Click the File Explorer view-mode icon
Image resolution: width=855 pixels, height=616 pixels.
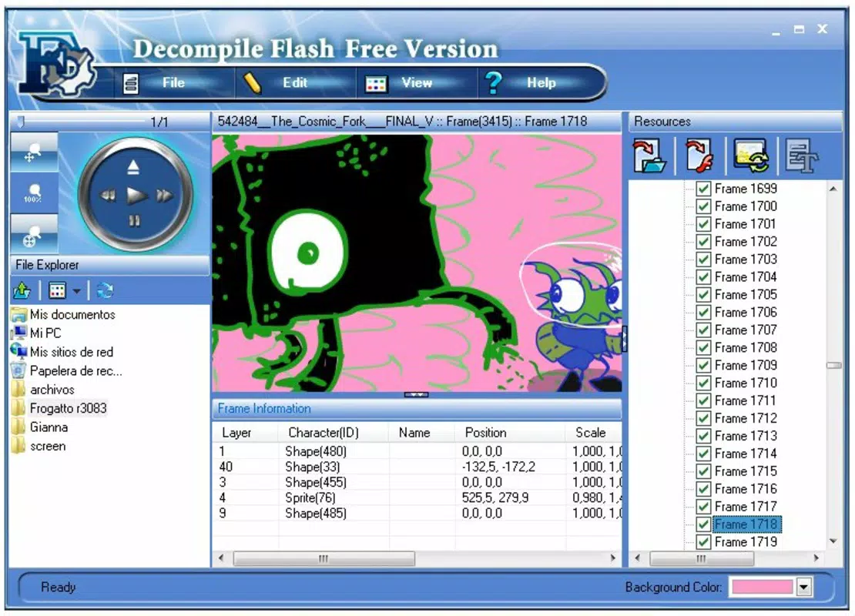coord(57,290)
